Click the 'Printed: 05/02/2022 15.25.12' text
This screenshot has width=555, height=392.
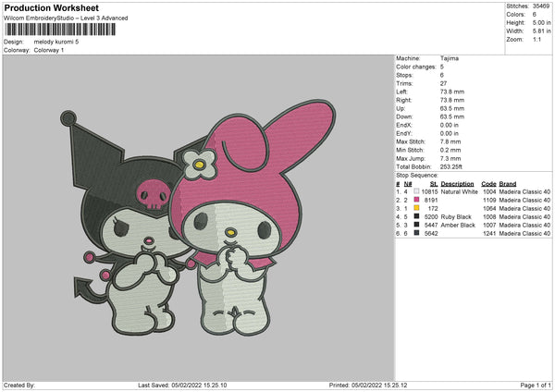pos(368,386)
